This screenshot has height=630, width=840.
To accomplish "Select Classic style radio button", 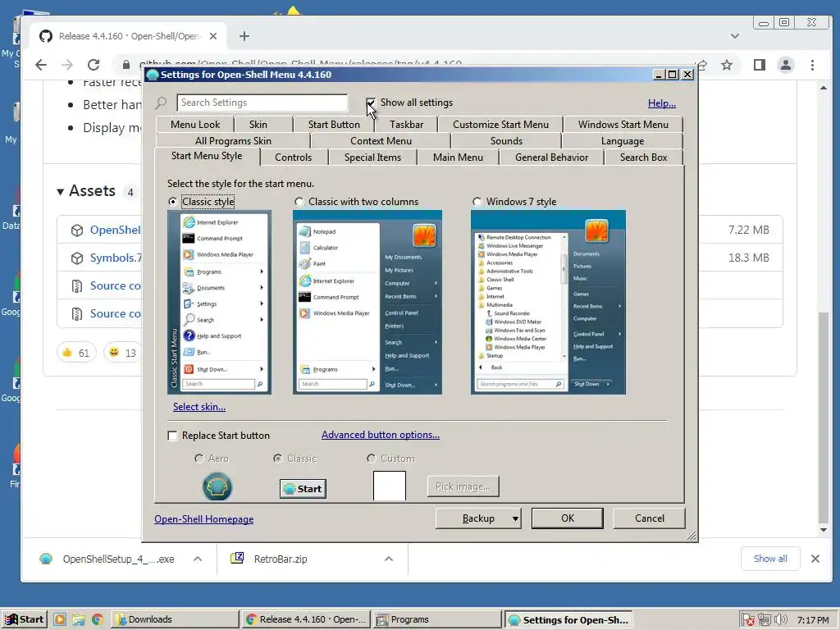I will [172, 202].
